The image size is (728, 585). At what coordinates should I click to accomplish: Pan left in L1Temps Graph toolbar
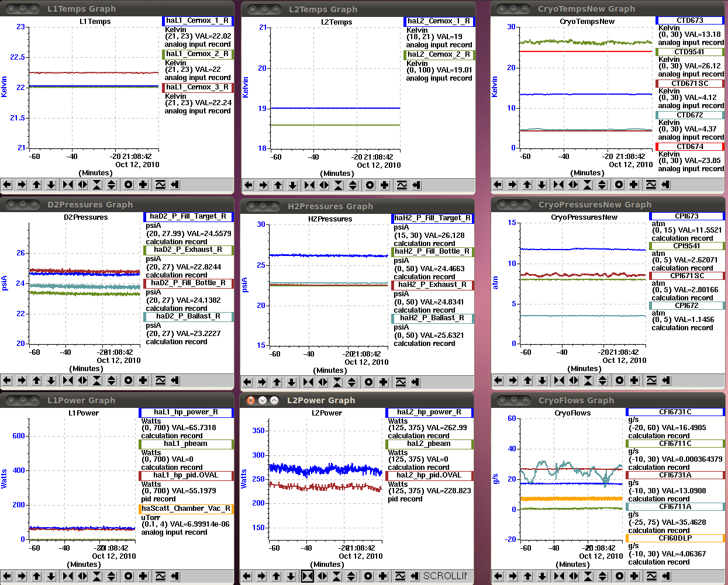[7, 185]
